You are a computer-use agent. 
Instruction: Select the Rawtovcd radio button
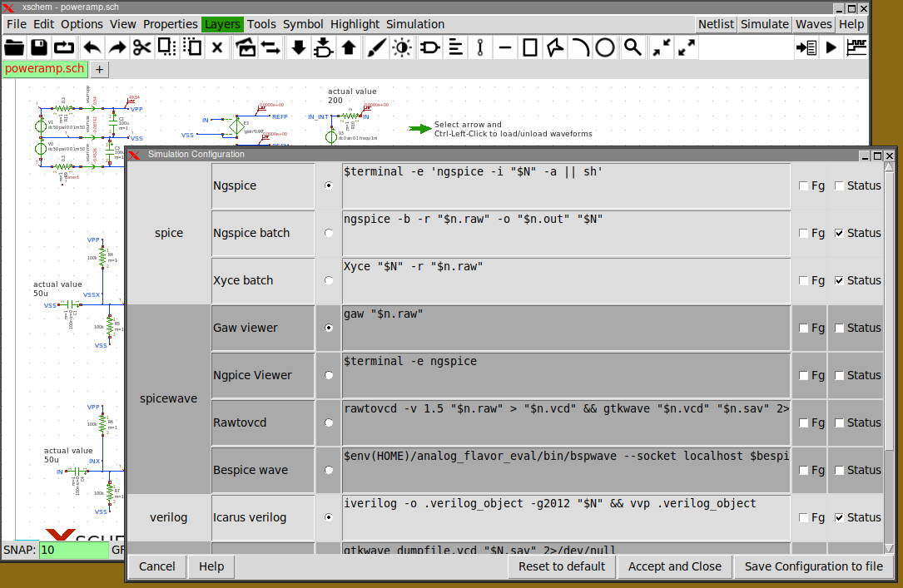329,422
